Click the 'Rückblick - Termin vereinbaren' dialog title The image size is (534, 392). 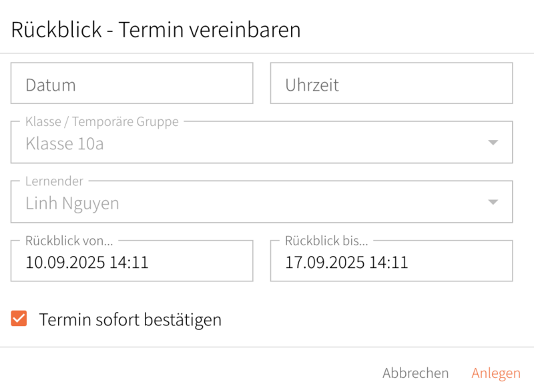click(x=156, y=29)
